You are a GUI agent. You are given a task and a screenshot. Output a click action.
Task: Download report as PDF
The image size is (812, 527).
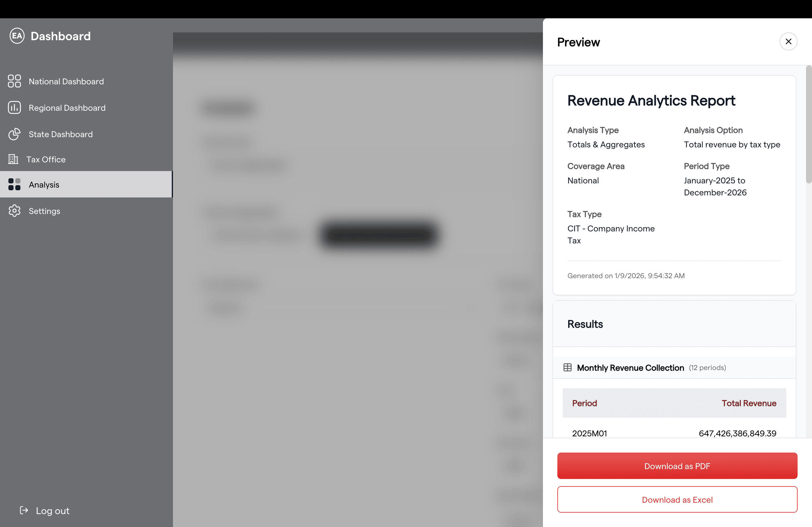pyautogui.click(x=677, y=466)
